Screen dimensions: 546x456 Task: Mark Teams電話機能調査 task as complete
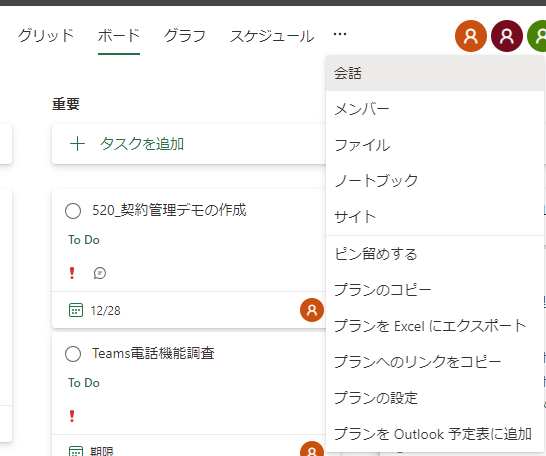73,354
